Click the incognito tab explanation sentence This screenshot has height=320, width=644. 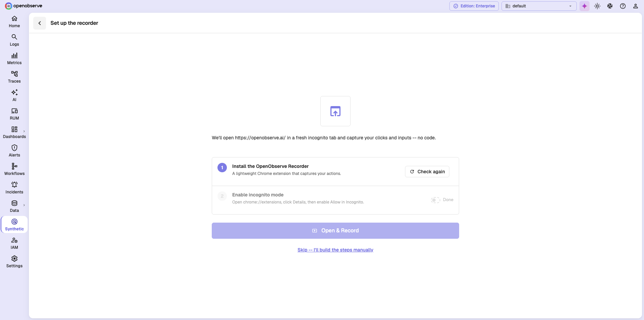pyautogui.click(x=324, y=138)
